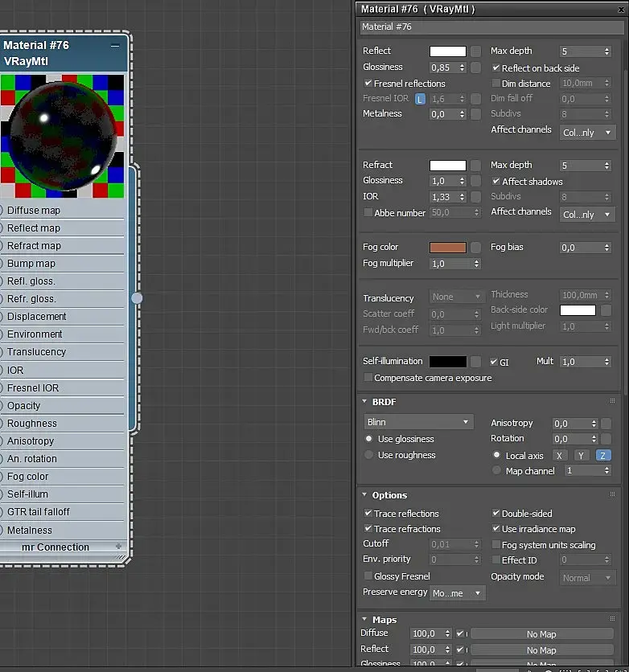Enable Abbe number checkbox
Image resolution: width=629 pixels, height=672 pixels.
(368, 212)
